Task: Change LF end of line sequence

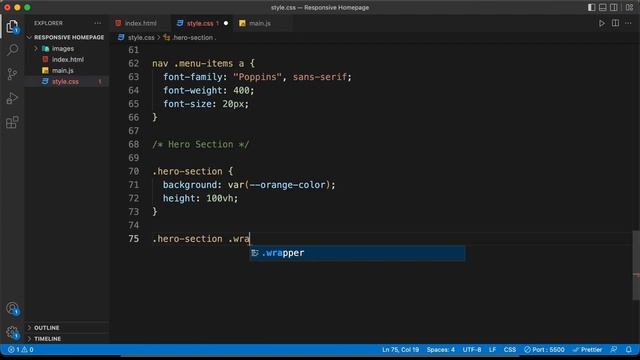Action: click(493, 350)
